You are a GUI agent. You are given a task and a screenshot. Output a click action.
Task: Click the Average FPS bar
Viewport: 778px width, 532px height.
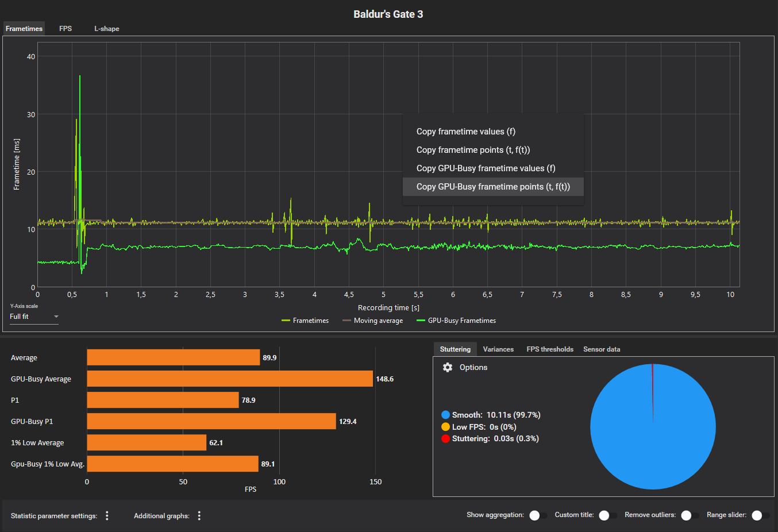(174, 357)
